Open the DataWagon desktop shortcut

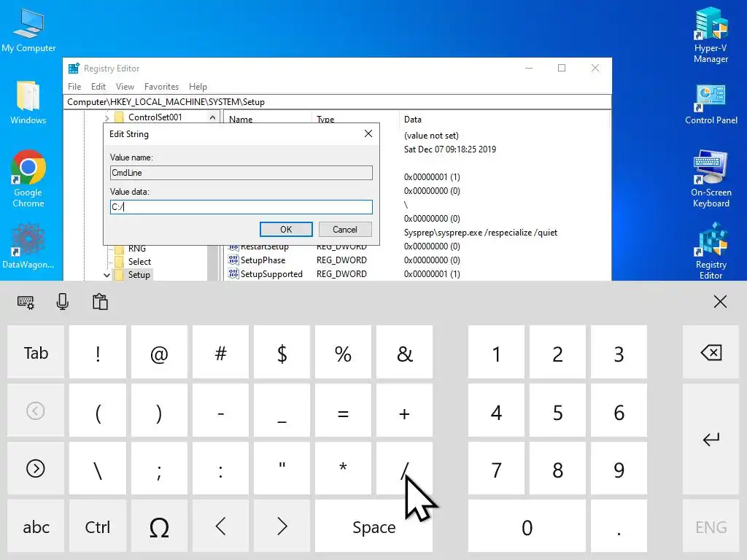28,246
